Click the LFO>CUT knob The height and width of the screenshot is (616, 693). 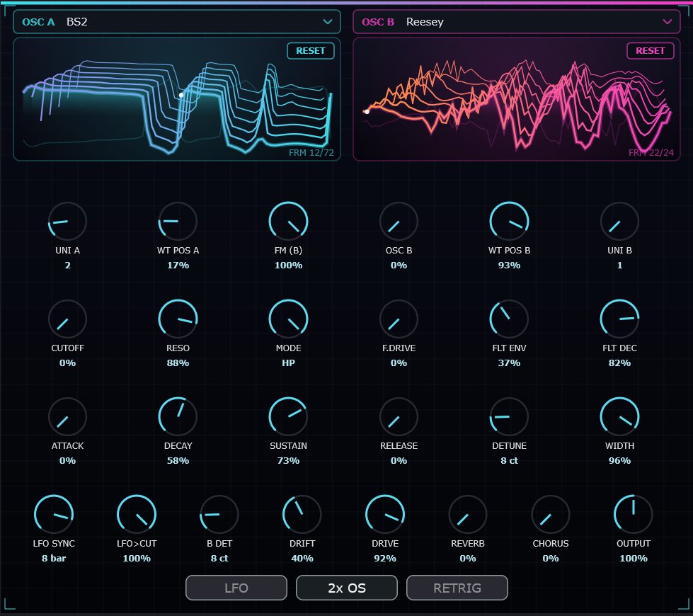[137, 515]
